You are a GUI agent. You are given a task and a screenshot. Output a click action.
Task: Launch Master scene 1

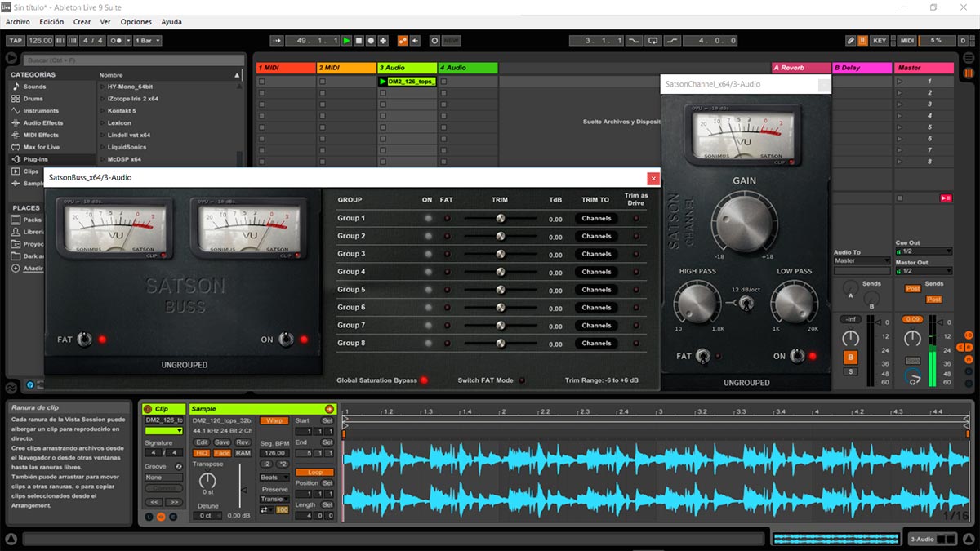902,82
